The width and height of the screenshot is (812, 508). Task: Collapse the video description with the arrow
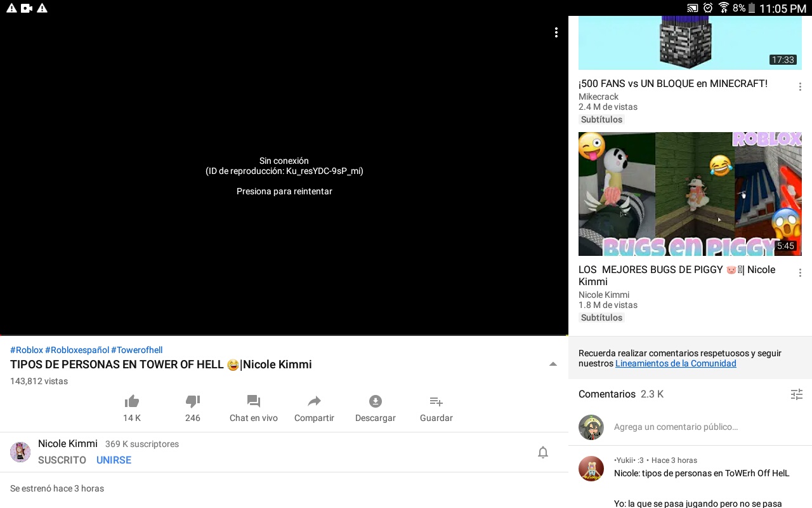tap(553, 364)
